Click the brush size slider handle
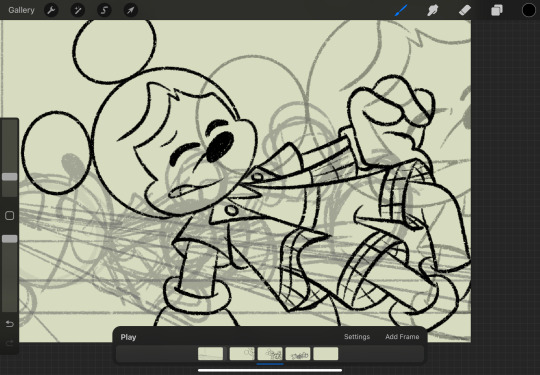The image size is (540, 375). click(x=10, y=177)
